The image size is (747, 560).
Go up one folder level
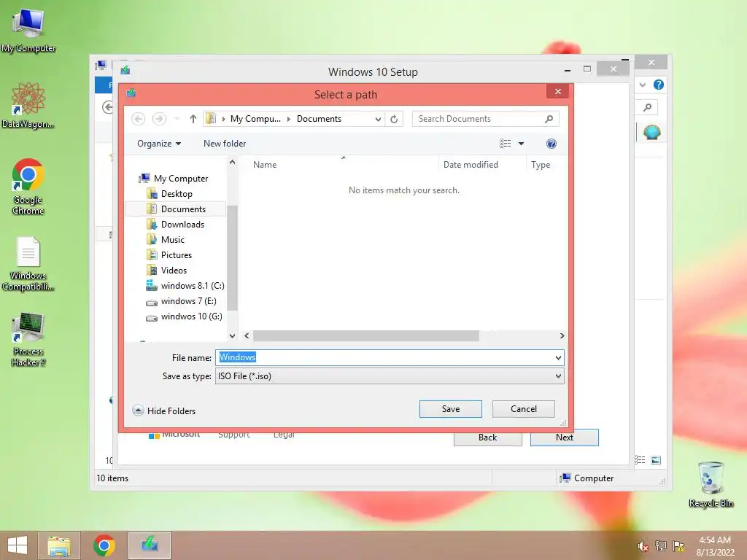pos(193,119)
